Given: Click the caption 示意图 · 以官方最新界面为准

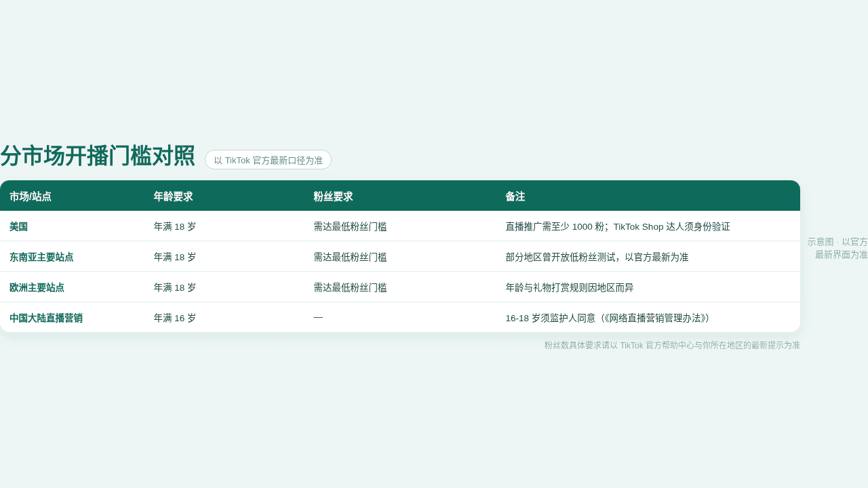Looking at the screenshot, I should 837,248.
